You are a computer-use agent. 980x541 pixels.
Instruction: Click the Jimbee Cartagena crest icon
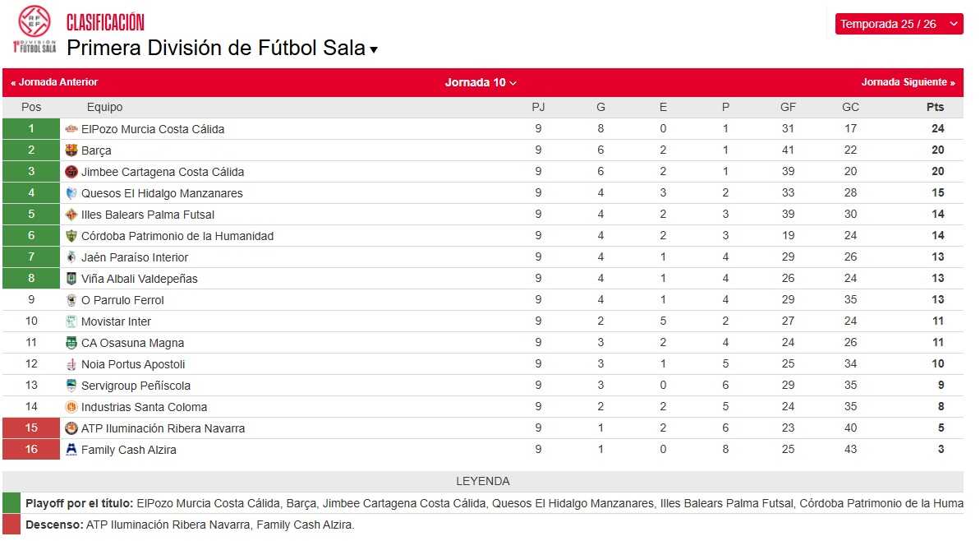[72, 172]
